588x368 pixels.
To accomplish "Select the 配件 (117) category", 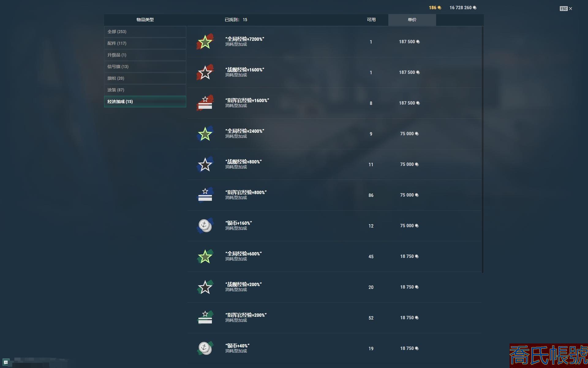I will 145,43.
